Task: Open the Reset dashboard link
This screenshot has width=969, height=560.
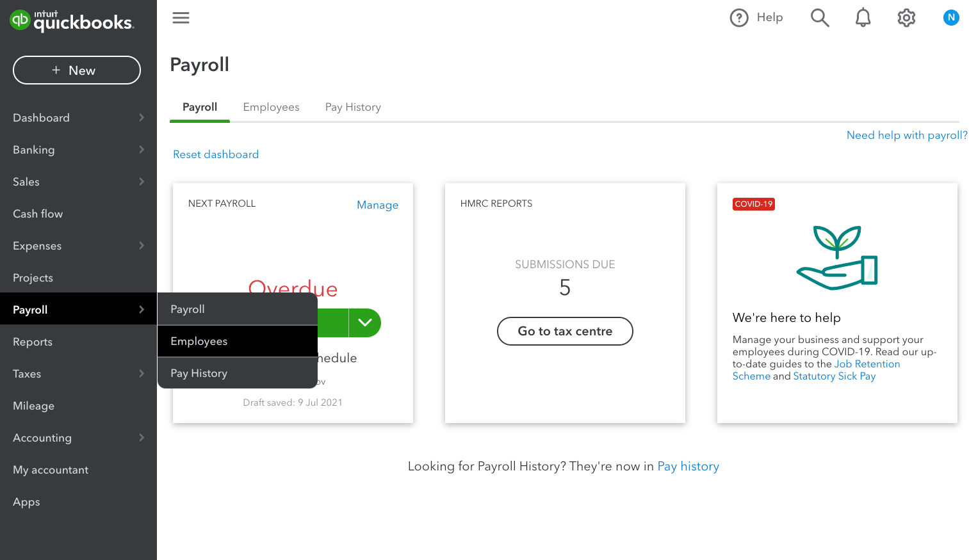Action: (x=216, y=154)
